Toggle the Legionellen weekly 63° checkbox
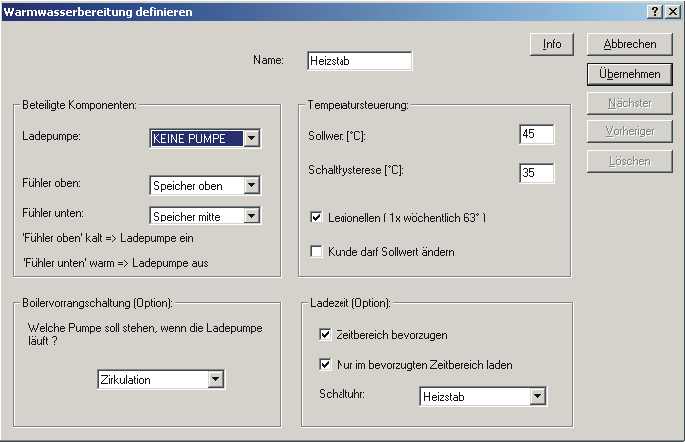Screen dimensions: 685x442 317,217
